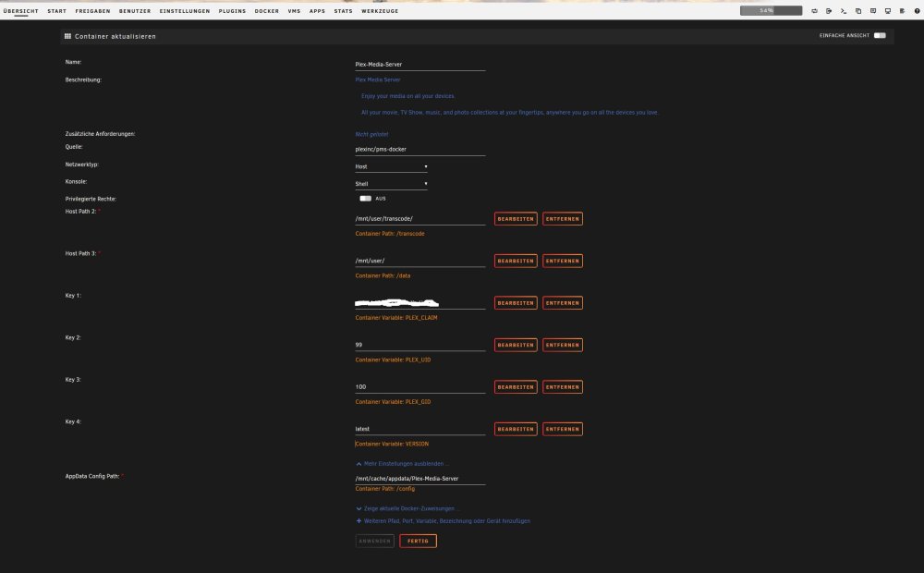924x573 pixels.
Task: Click Bearbeiten for Key 2 PLEX_UID
Action: click(x=516, y=345)
